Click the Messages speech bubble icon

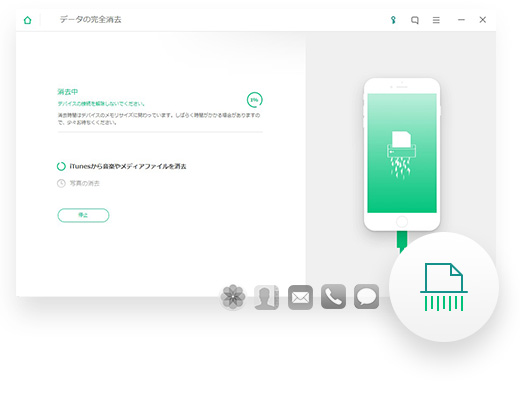(366, 297)
